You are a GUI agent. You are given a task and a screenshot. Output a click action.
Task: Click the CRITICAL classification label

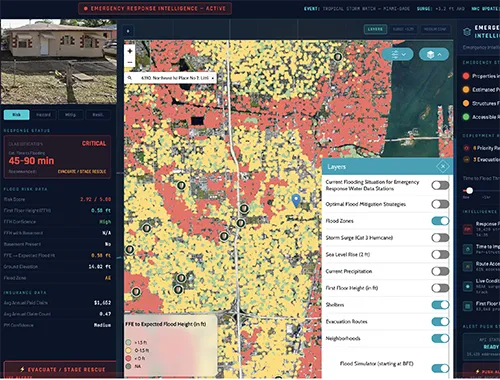94,143
